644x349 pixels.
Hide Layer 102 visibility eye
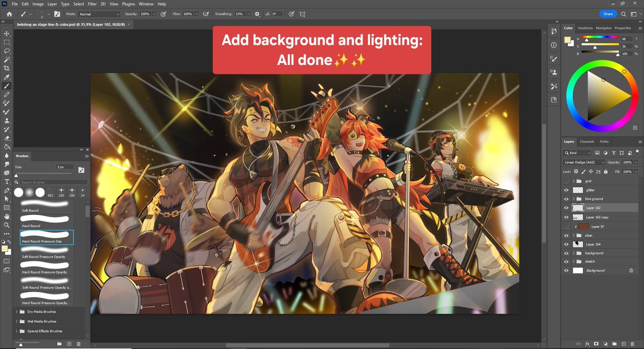point(566,208)
